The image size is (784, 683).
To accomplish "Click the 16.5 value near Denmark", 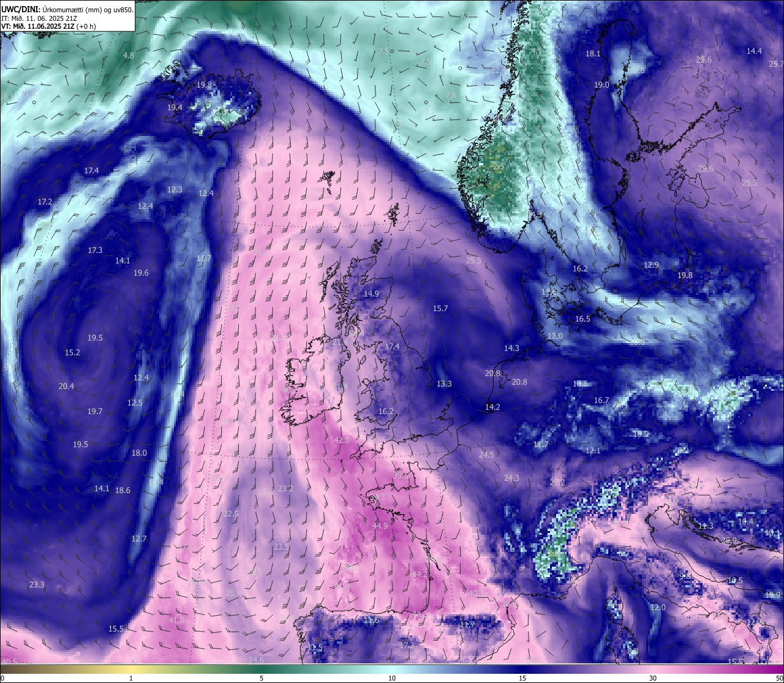I will tap(582, 319).
